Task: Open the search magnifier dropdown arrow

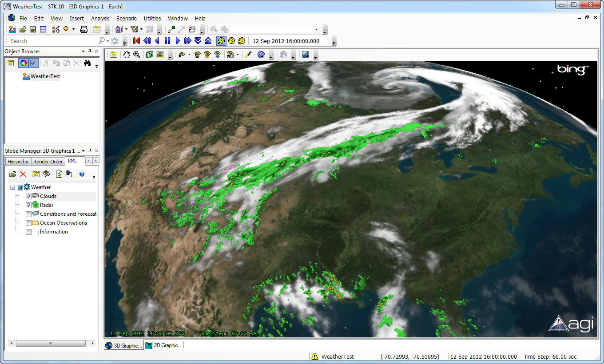Action: pyautogui.click(x=107, y=41)
